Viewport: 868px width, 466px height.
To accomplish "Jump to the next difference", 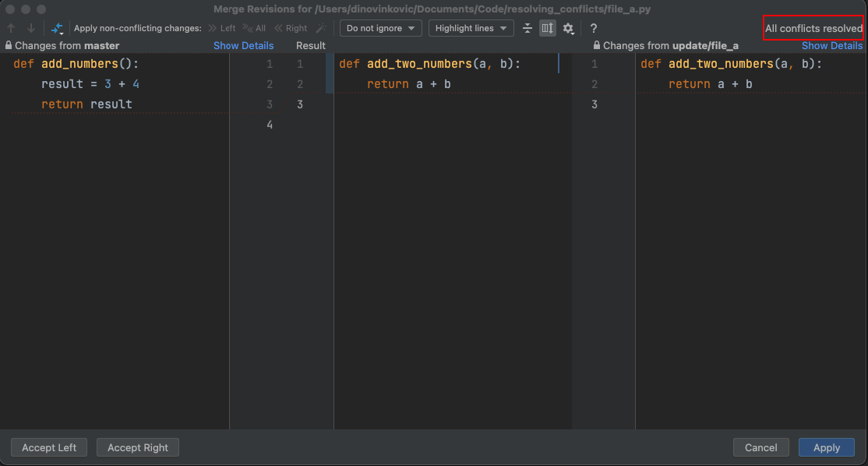I will point(30,27).
